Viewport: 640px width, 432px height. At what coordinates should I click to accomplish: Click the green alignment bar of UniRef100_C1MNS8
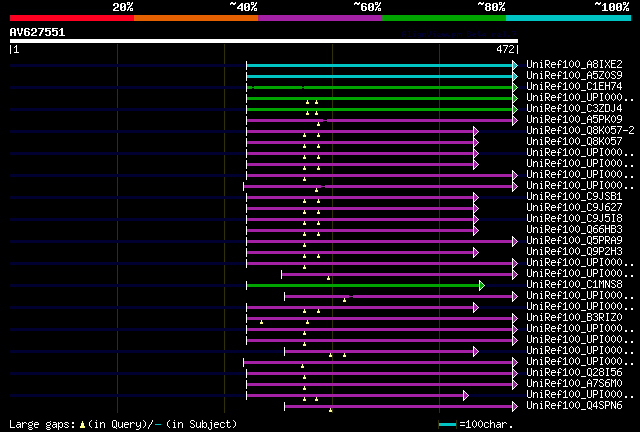363,285
